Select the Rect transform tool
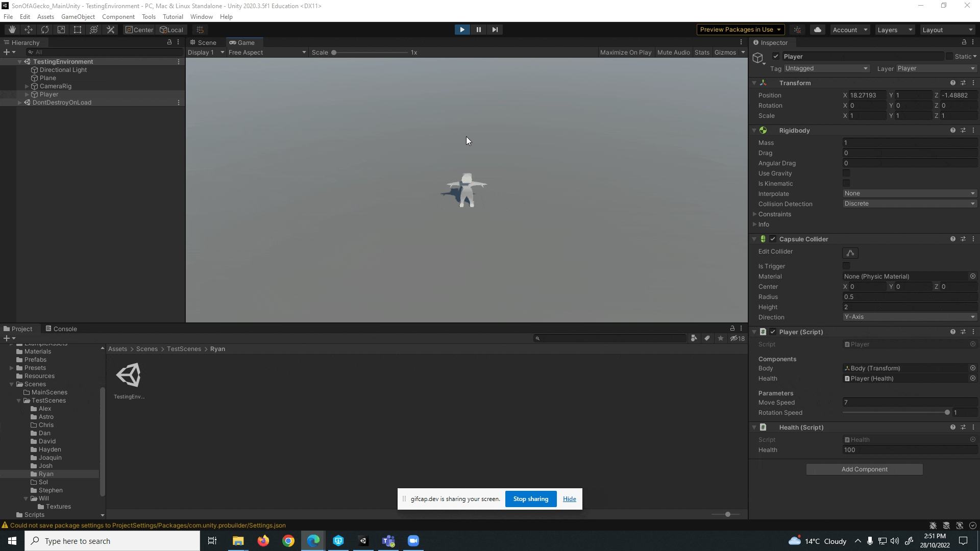Image resolution: width=980 pixels, height=551 pixels. click(78, 30)
